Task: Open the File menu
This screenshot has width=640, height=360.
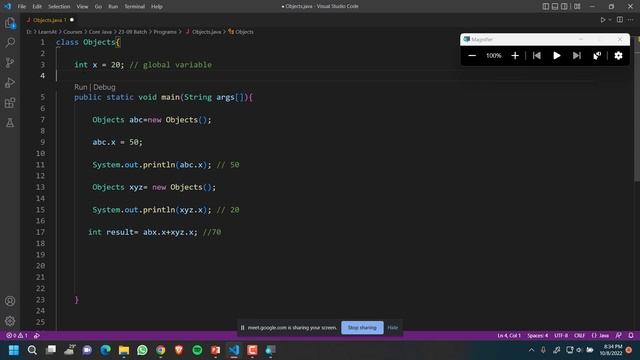Action: 22,7
